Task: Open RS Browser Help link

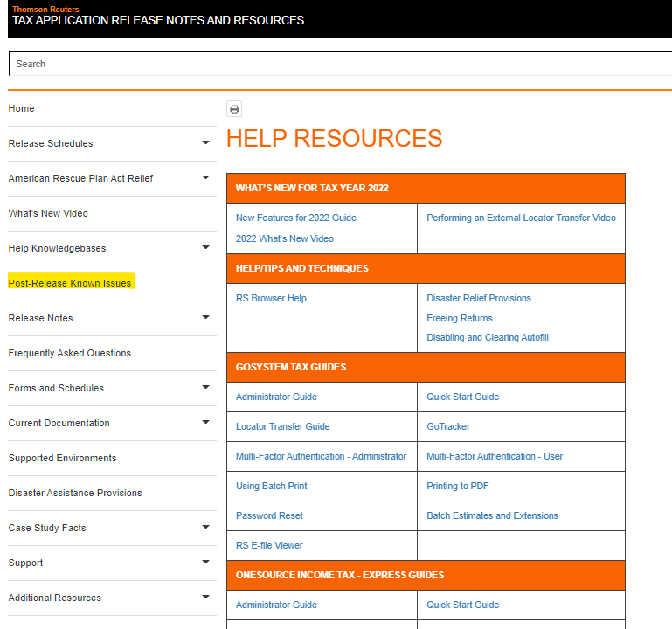Action: [271, 298]
